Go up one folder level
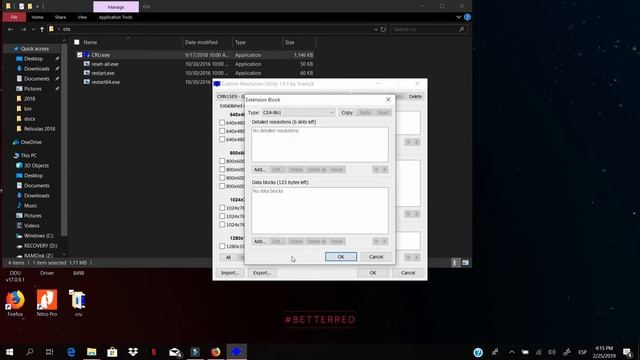 coord(42,29)
